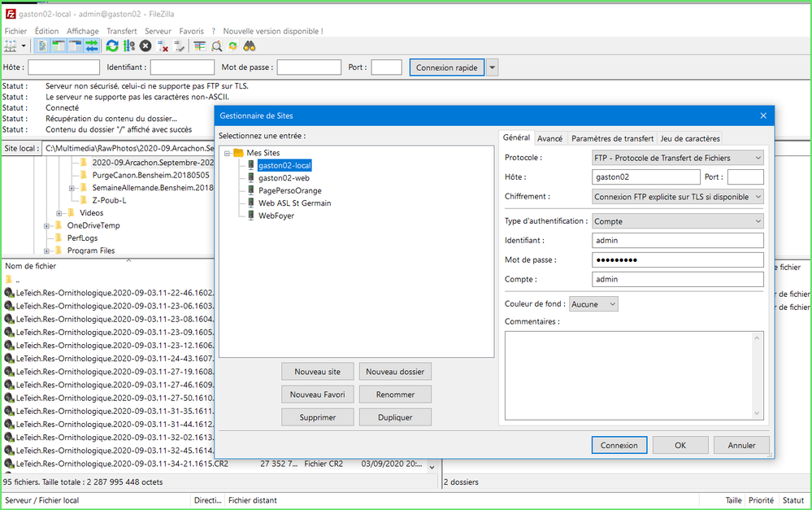Toggle message log display in toolbar

click(42, 46)
